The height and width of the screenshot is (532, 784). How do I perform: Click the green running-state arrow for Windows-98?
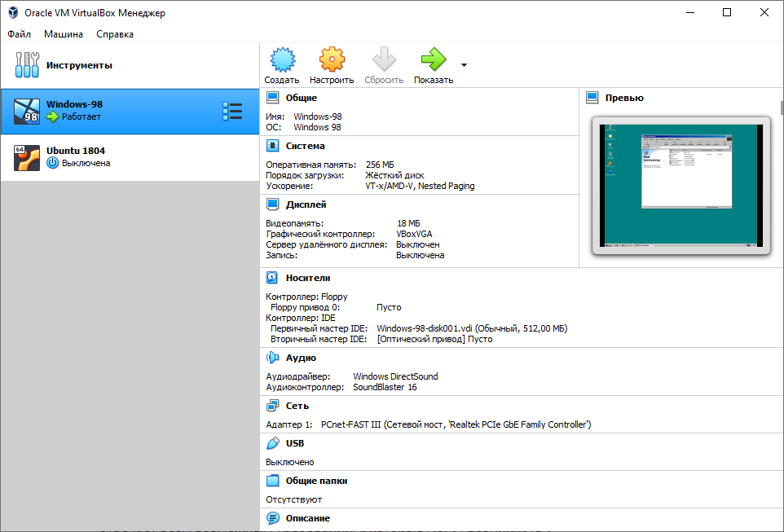coord(52,117)
